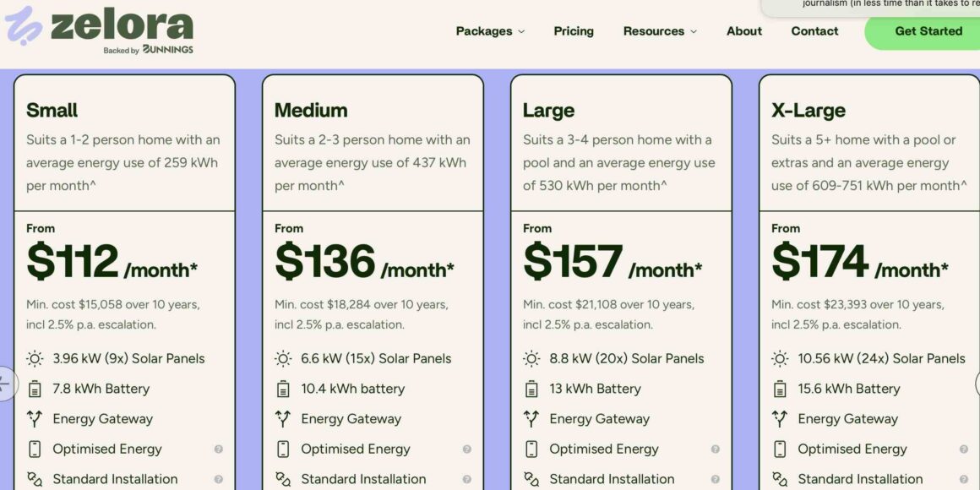This screenshot has width=980, height=490.
Task: Click the Optimised Energy phone icon in Large plan
Action: (531, 449)
